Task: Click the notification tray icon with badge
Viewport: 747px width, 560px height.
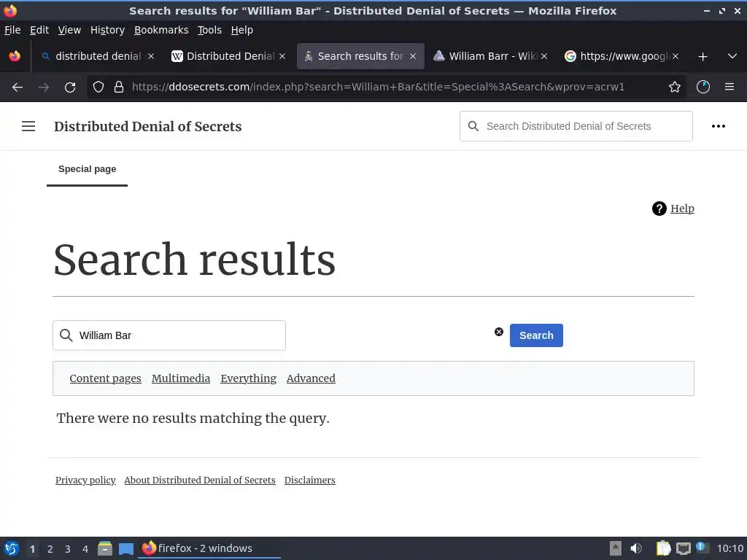Action: click(x=703, y=548)
